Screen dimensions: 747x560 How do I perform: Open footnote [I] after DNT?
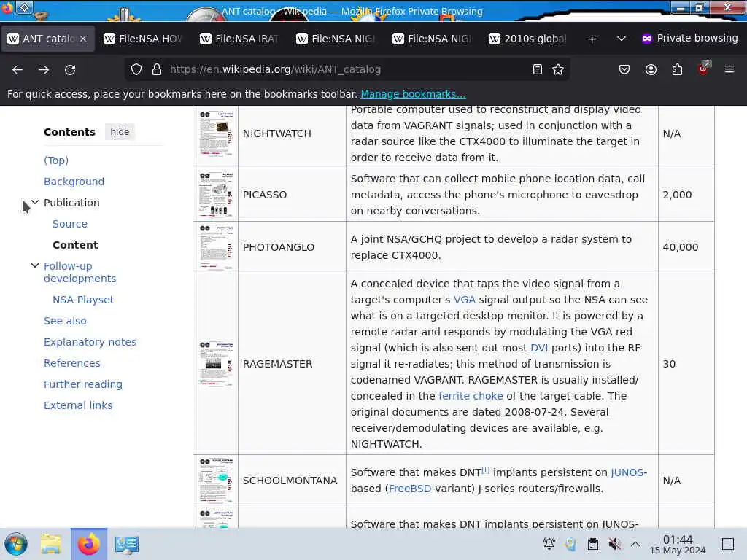[485, 470]
